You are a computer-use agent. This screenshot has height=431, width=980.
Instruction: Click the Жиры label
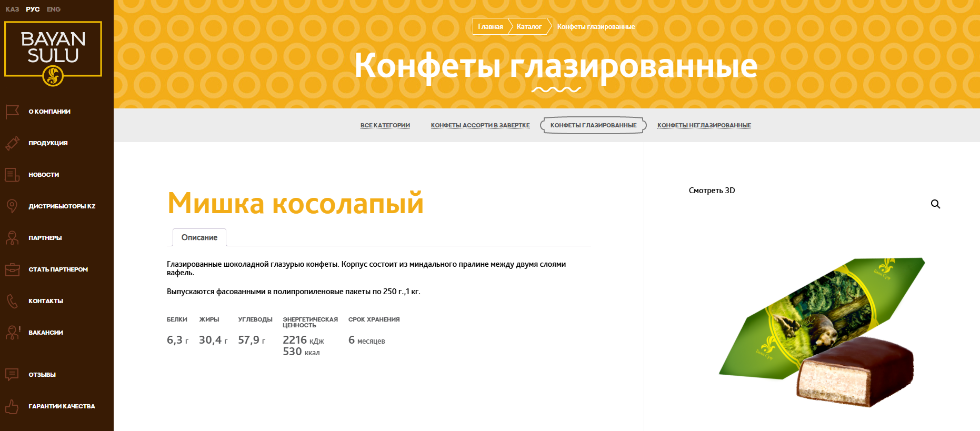[x=209, y=319]
